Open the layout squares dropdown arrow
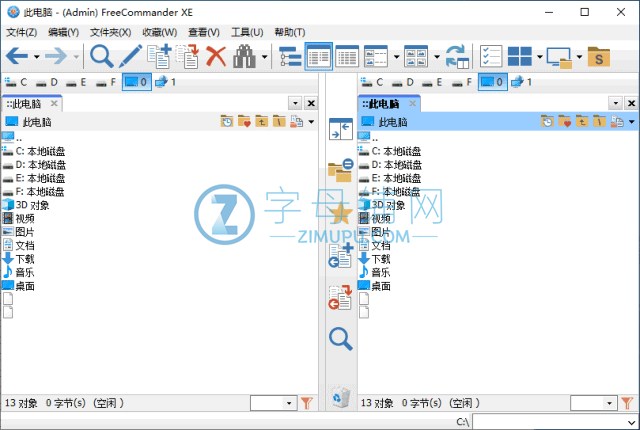The image size is (640, 430). pyautogui.click(x=540, y=56)
